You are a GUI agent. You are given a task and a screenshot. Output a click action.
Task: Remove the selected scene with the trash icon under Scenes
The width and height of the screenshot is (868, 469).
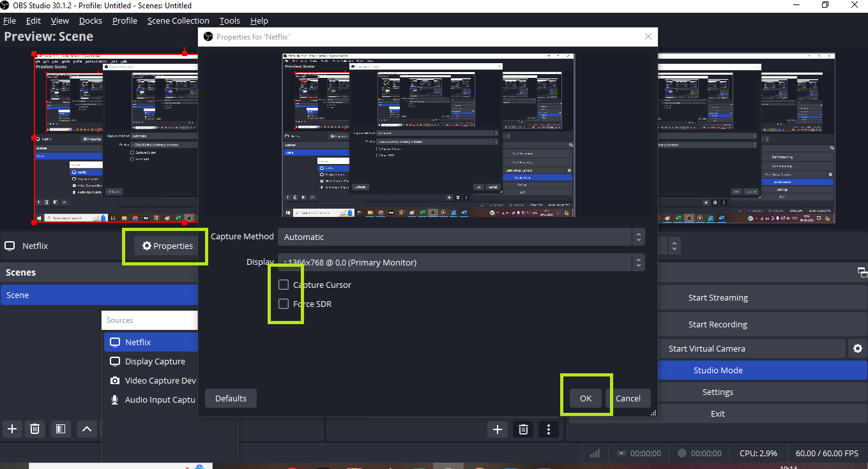35,429
